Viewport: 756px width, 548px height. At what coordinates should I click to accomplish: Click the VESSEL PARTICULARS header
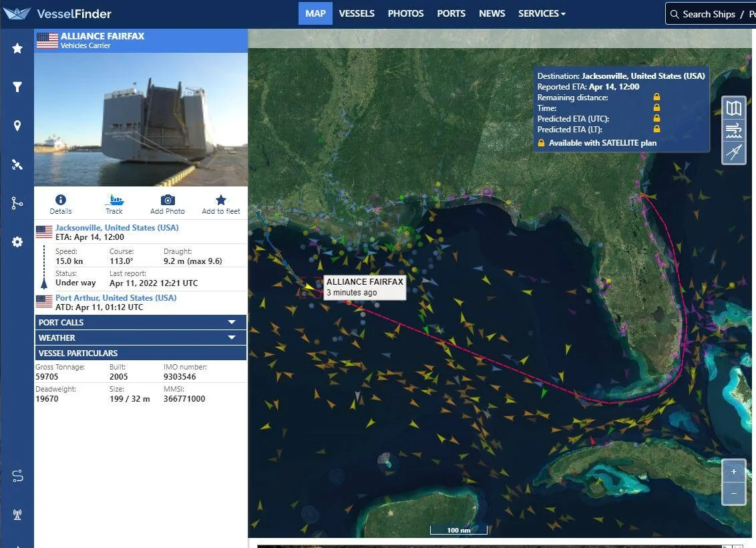141,353
